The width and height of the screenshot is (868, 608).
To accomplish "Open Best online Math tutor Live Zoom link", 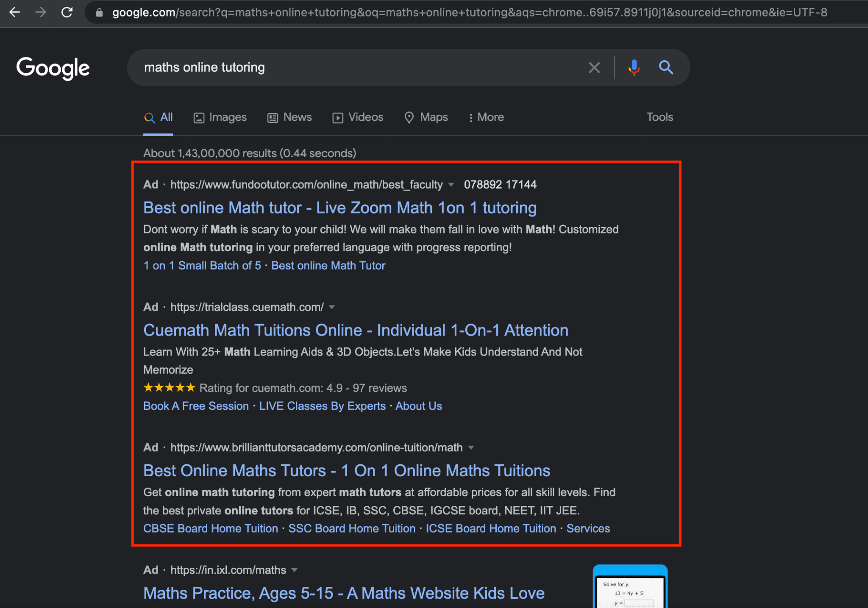I will 340,208.
